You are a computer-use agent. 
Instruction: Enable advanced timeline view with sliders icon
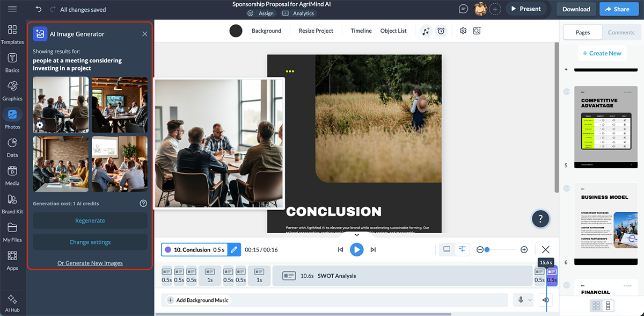462,249
